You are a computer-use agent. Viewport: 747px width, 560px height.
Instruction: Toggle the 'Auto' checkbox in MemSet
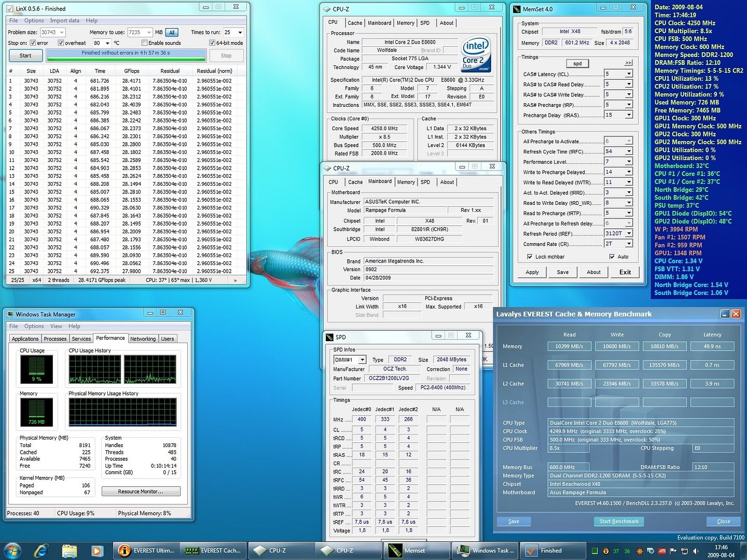pyautogui.click(x=612, y=257)
